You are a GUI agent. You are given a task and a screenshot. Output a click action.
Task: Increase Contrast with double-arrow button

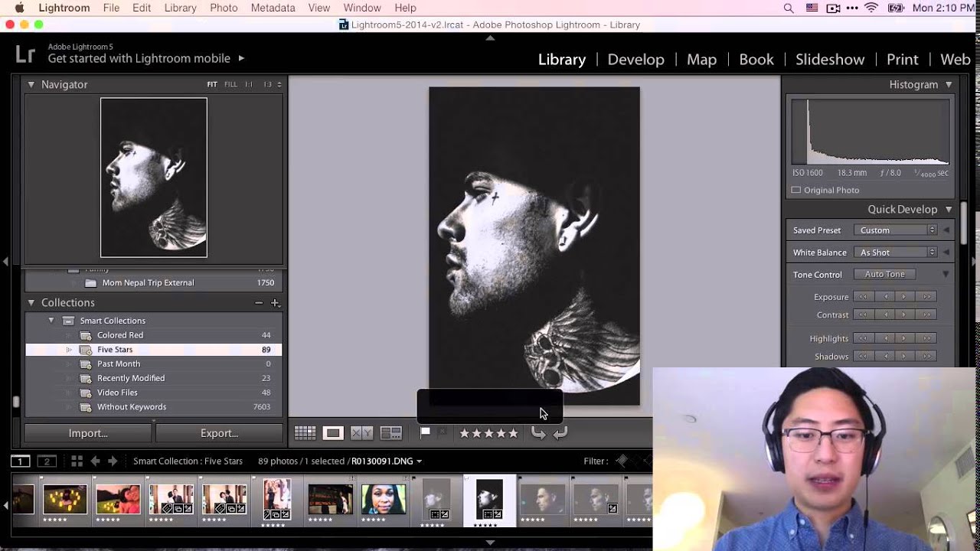pyautogui.click(x=927, y=315)
